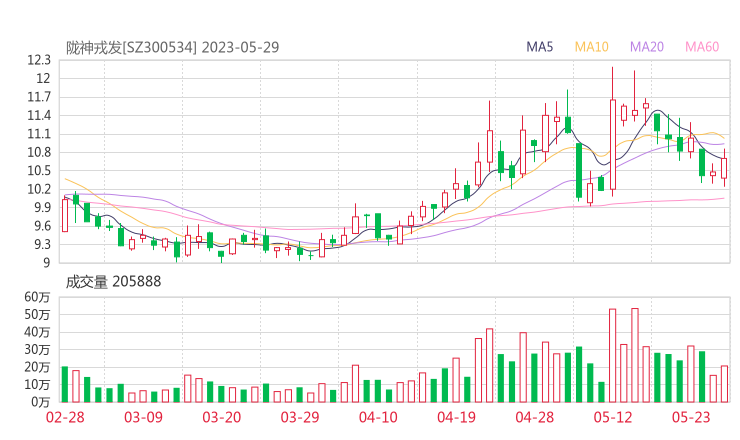Click the 11.7 price axis label

coord(39,97)
